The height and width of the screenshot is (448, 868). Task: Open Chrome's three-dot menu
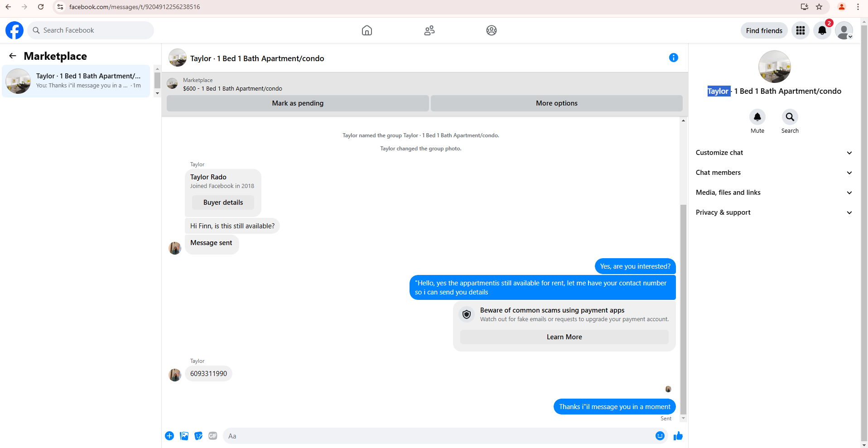click(858, 7)
